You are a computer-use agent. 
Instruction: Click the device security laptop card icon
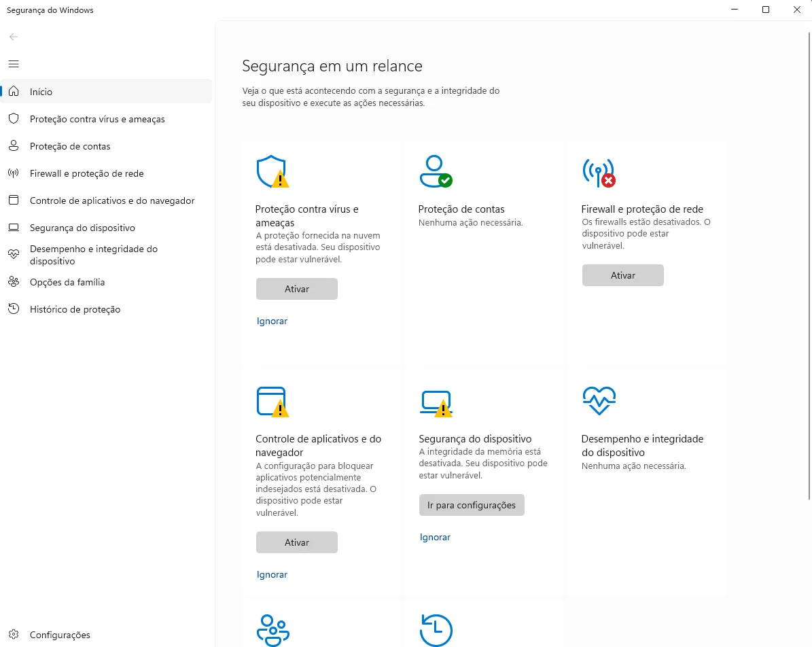pyautogui.click(x=436, y=403)
